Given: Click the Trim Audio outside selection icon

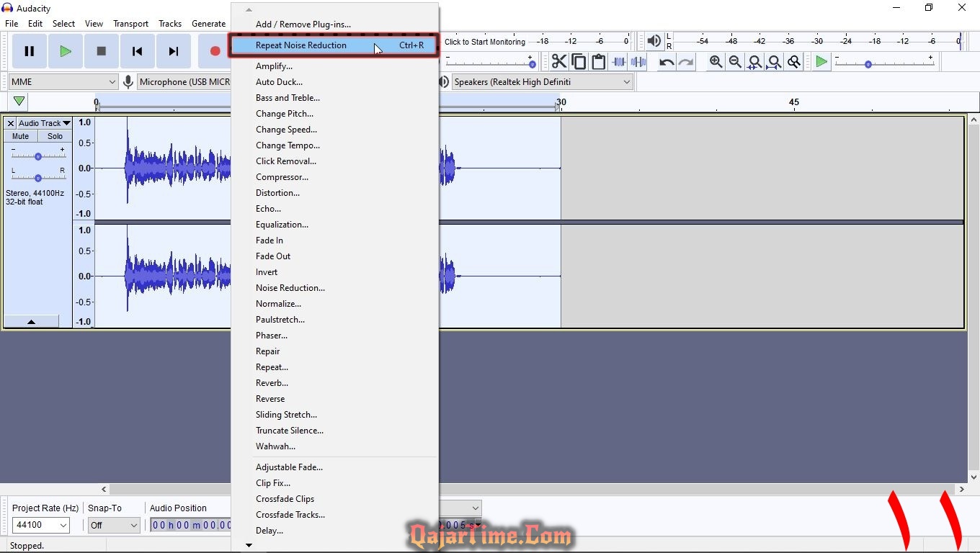Looking at the screenshot, I should 618,62.
